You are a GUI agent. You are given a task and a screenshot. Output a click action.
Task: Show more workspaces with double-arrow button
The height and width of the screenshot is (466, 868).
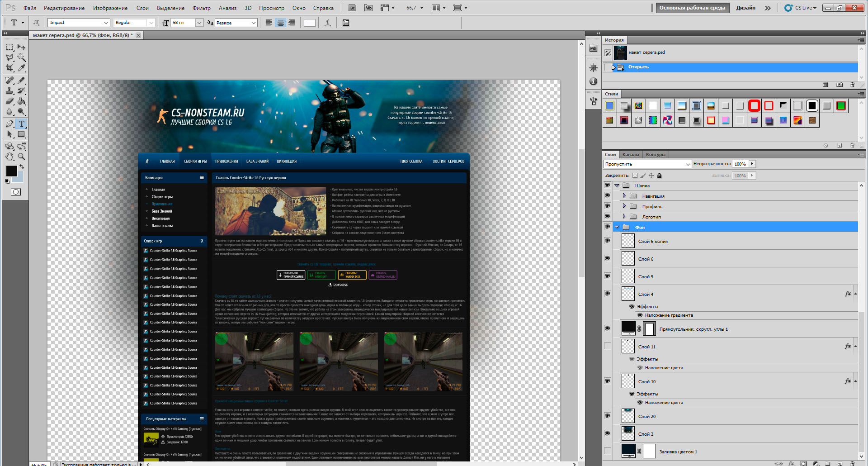coord(768,8)
